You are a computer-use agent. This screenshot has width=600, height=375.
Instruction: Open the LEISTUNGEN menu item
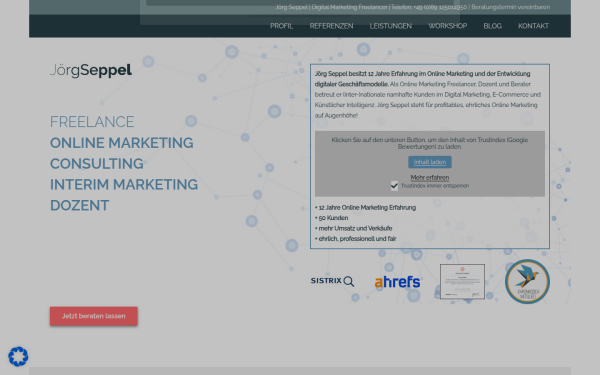click(x=391, y=26)
